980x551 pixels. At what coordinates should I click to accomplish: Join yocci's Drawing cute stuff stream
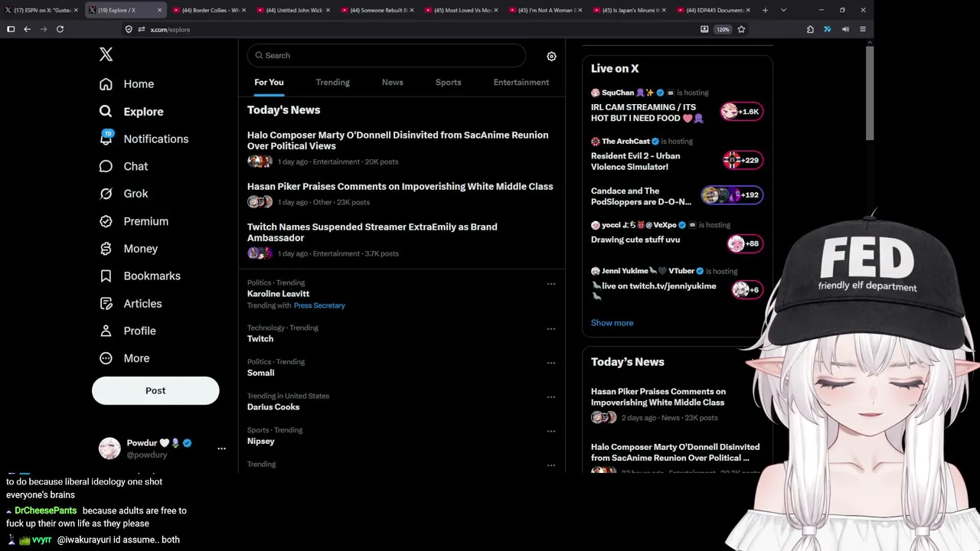tap(635, 240)
